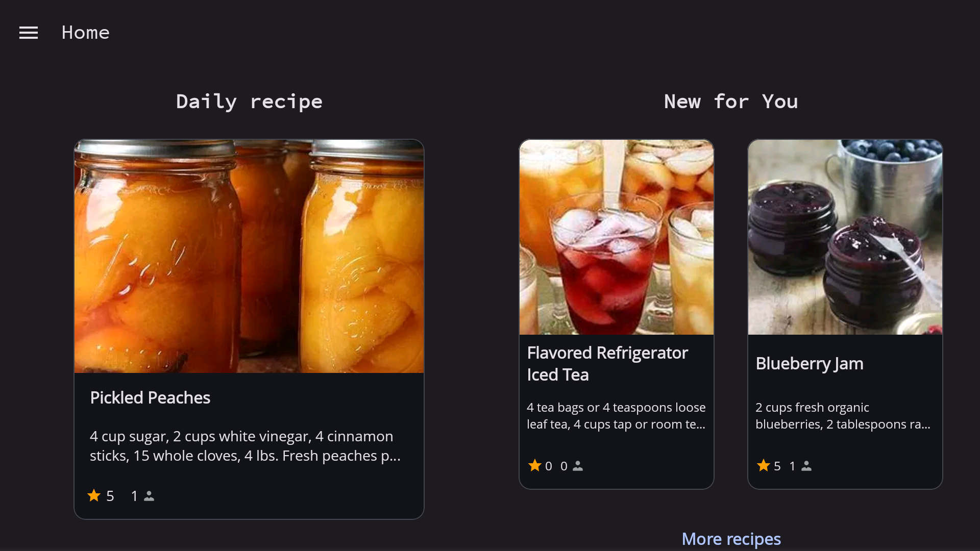Click the Daily recipe section heading
The image size is (980, 551).
249,102
